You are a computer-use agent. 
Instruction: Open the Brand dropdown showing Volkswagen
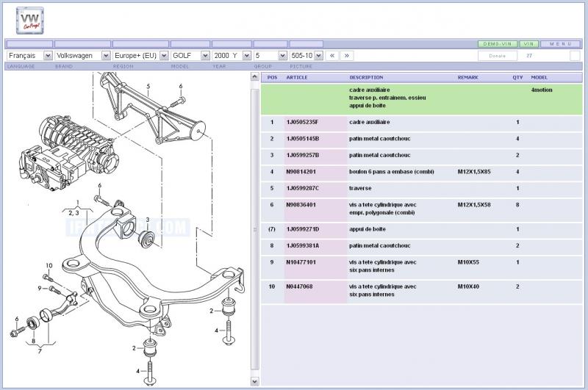point(82,55)
